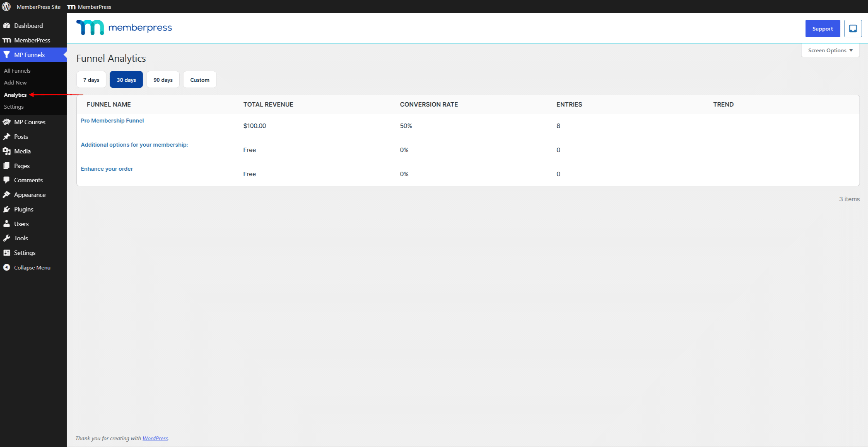Click the MemberPress sidebar menu icon
This screenshot has width=868, height=447.
coord(6,40)
